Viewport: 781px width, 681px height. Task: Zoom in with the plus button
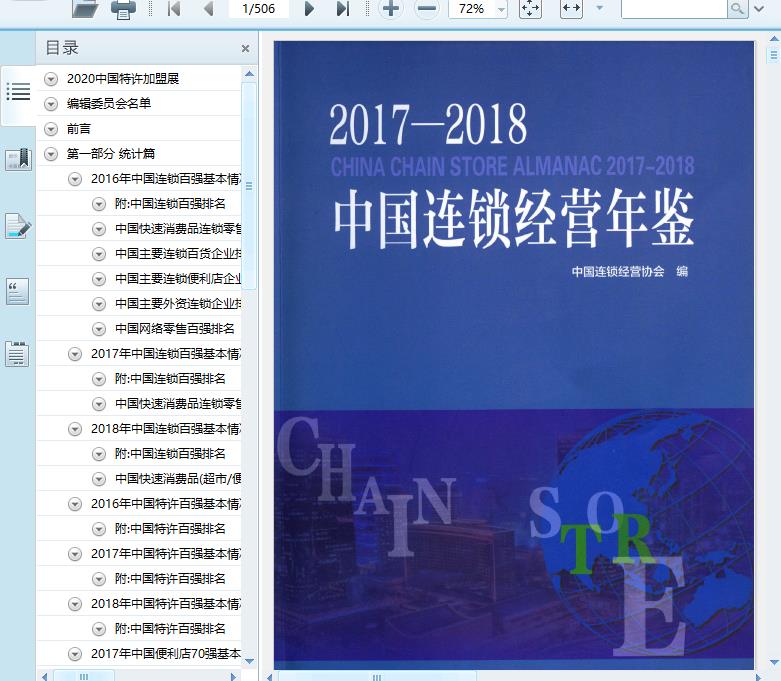tap(391, 8)
